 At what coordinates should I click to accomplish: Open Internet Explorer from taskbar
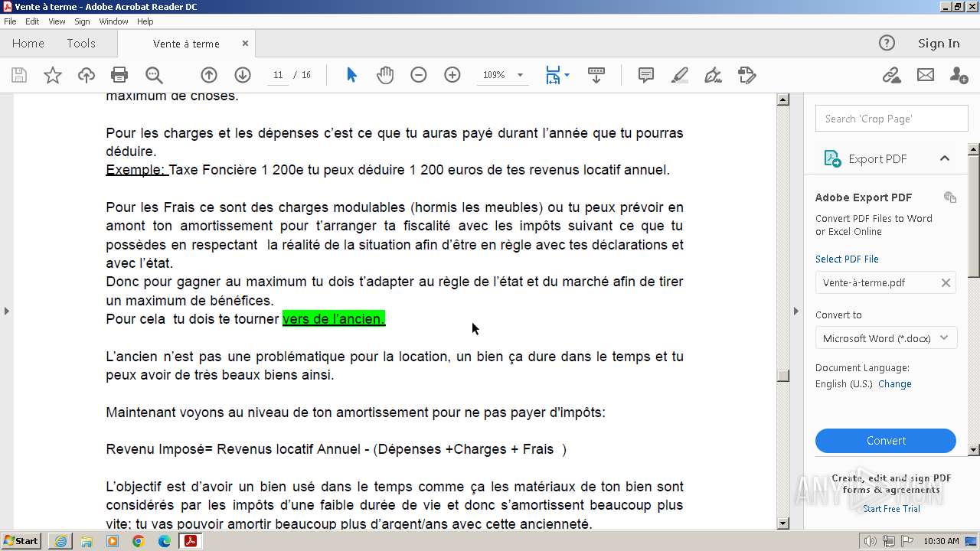pyautogui.click(x=60, y=541)
